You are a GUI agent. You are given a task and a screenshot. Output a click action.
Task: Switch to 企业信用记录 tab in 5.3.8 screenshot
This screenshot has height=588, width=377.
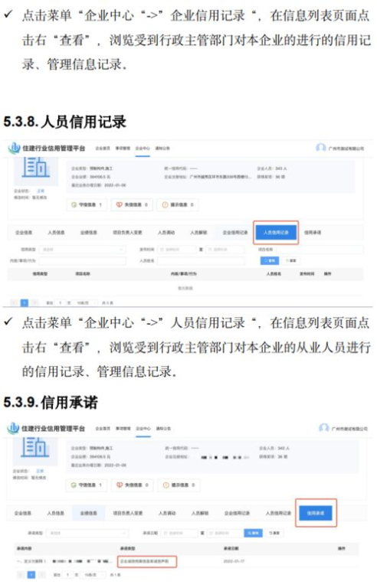click(x=235, y=233)
